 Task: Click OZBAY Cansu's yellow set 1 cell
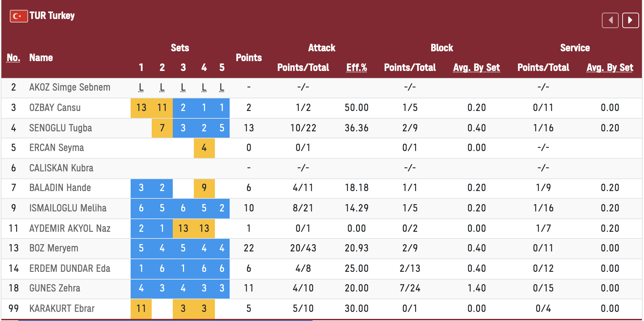(141, 108)
